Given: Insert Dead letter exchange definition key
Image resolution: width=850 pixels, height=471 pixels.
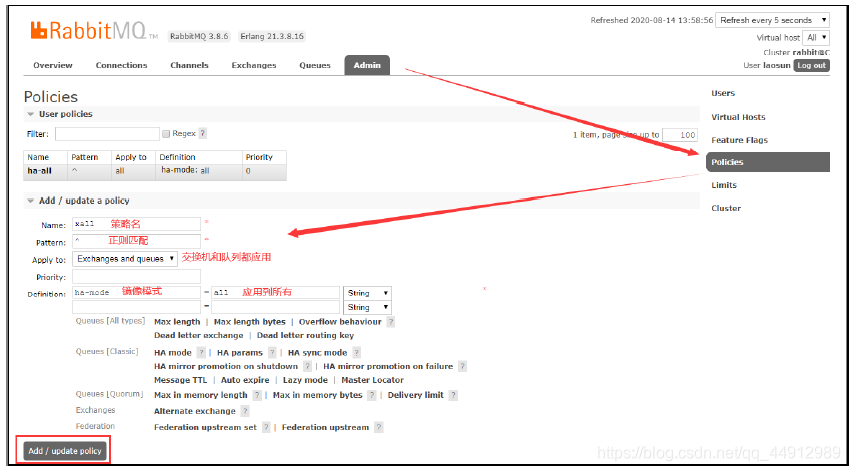Looking at the screenshot, I should pyautogui.click(x=198, y=335).
